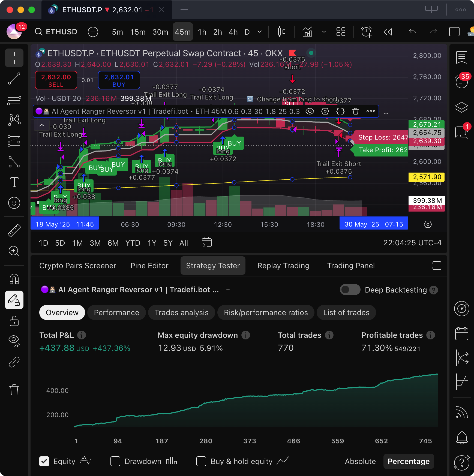The width and height of the screenshot is (474, 476).
Task: Collapse the indicator legend chevron
Action: click(42, 125)
